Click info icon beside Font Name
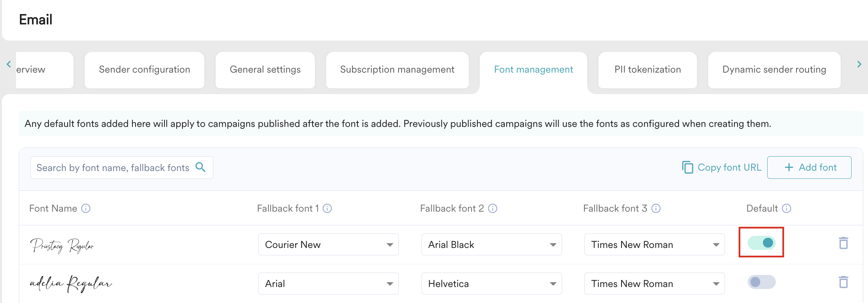This screenshot has height=303, width=868. point(86,209)
